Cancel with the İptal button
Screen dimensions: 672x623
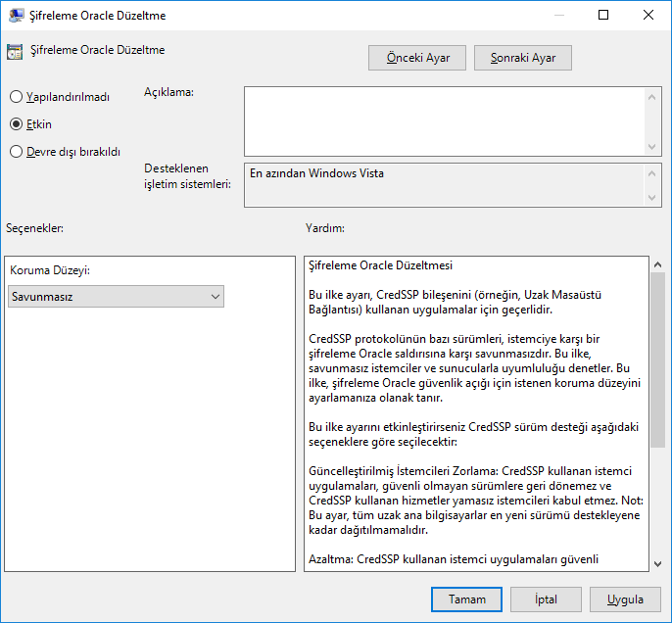pos(546,599)
